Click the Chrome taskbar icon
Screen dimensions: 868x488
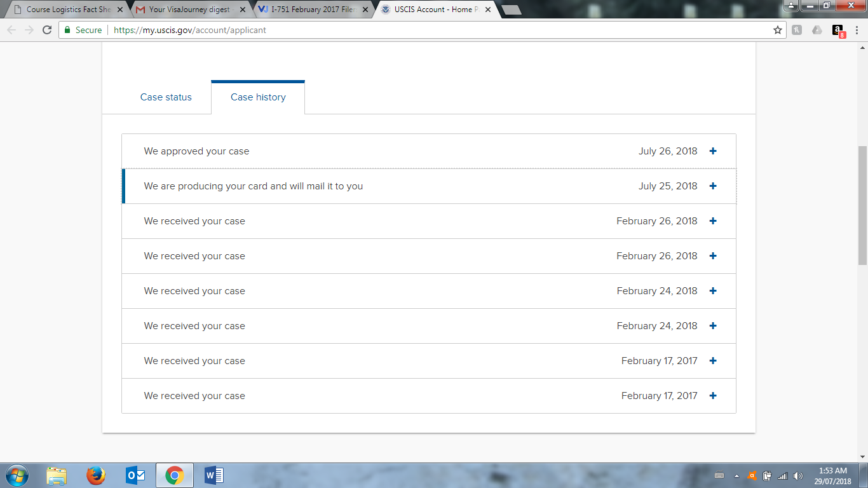click(174, 475)
